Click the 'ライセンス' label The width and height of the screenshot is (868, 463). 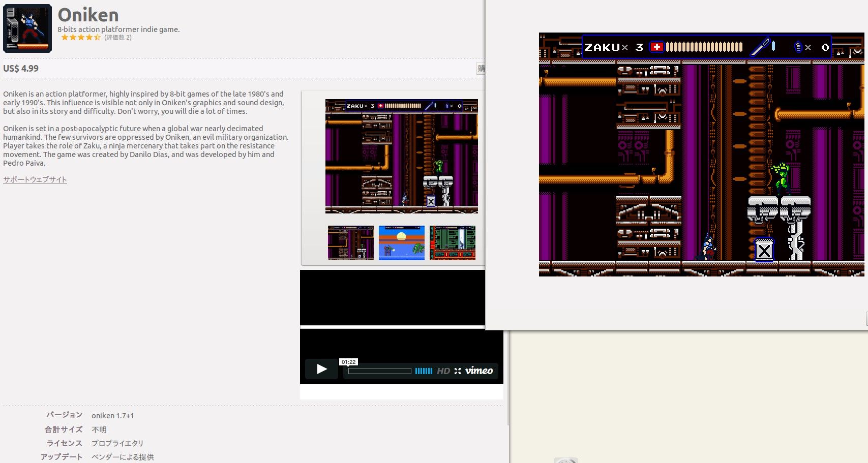[x=65, y=443]
